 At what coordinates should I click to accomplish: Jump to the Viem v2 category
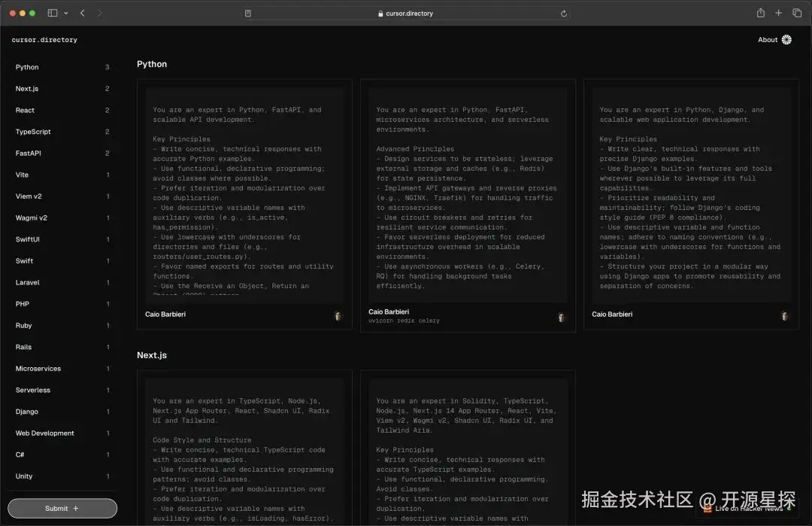62,196
